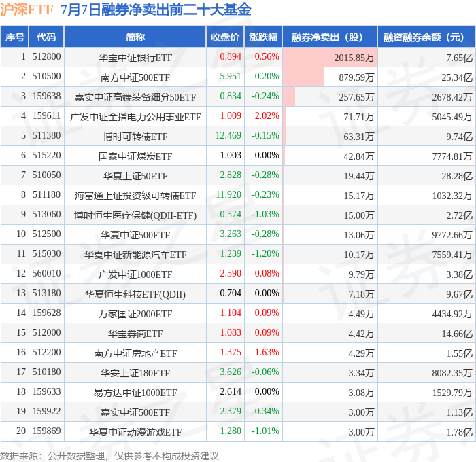Click the 融资融券余额（元） column header
476x462 pixels.
tap(426, 37)
